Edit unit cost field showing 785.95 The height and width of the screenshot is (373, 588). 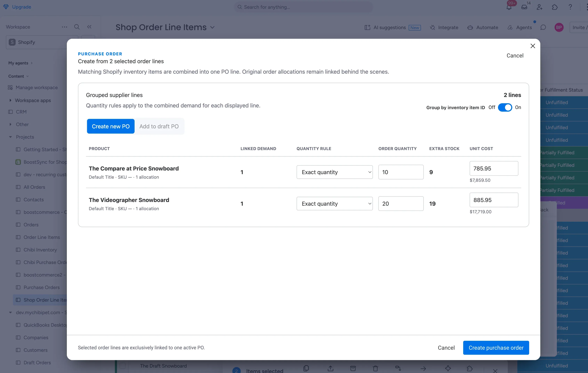[494, 168]
